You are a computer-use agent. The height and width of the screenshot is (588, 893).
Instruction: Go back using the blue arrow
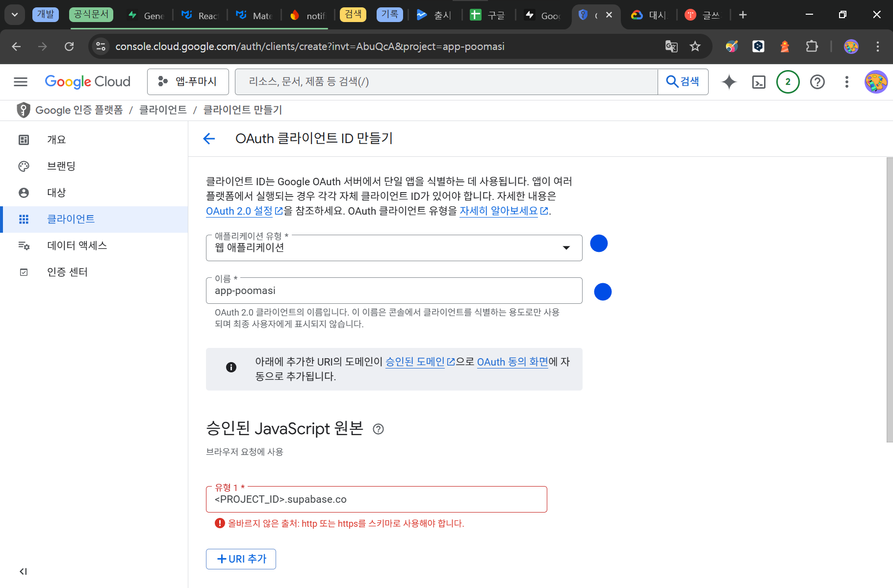209,139
